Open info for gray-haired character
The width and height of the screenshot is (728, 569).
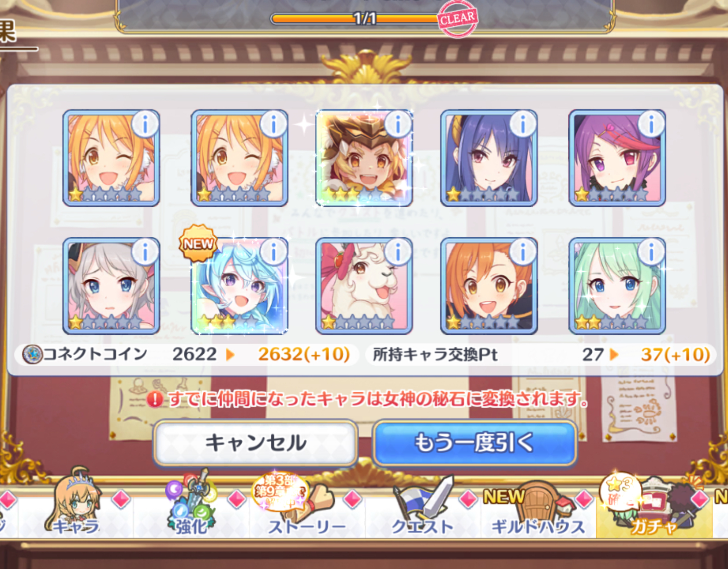pyautogui.click(x=145, y=252)
